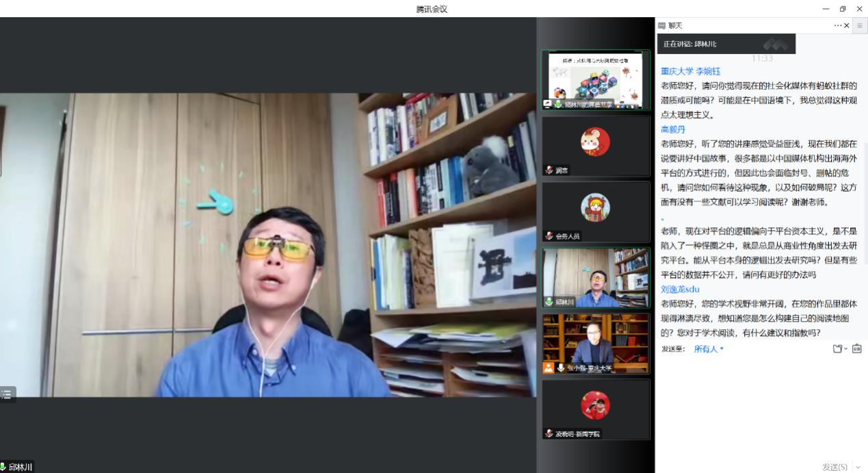Expand the dropdown arrow beside file send icon

pos(846,349)
